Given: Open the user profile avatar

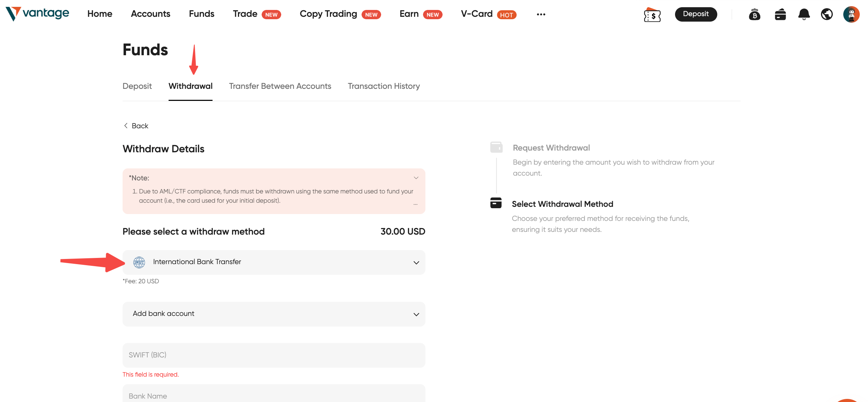Looking at the screenshot, I should click(851, 14).
